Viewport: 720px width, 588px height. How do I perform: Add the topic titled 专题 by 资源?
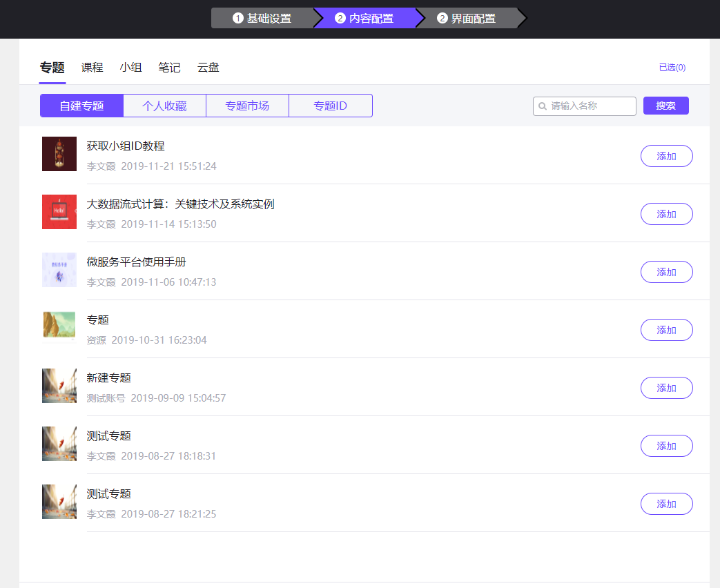(666, 330)
